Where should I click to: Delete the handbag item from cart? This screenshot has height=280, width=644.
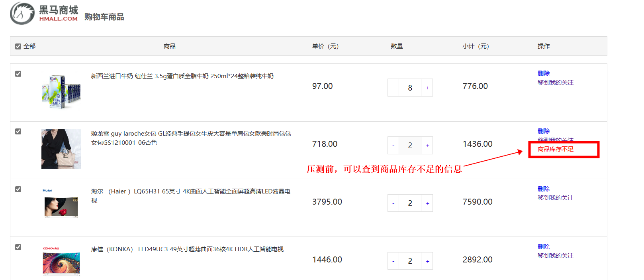pos(543,131)
